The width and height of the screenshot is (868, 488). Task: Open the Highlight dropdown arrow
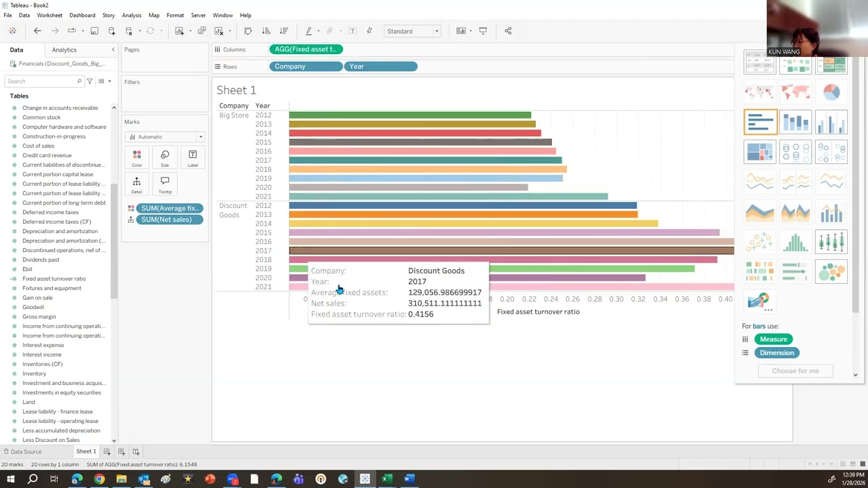tap(319, 31)
